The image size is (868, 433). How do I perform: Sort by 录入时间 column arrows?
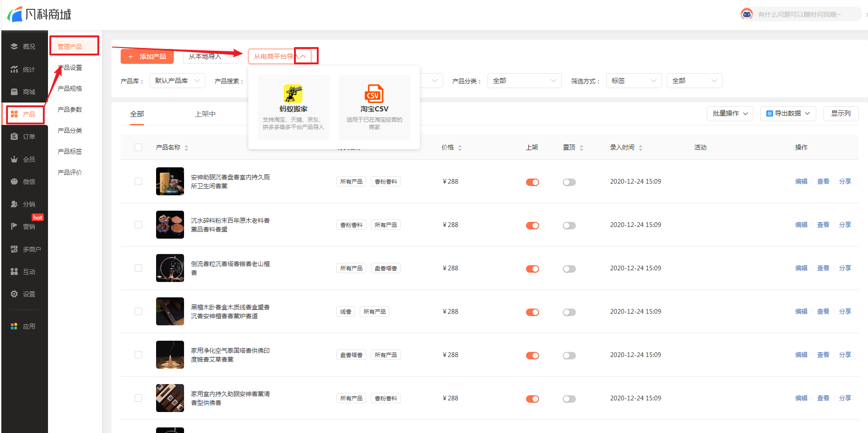641,148
